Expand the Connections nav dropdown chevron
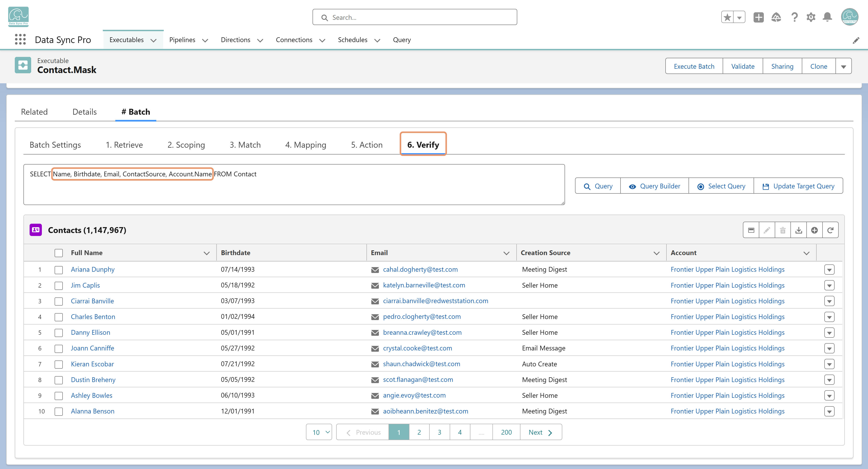This screenshot has width=868, height=469. click(322, 41)
